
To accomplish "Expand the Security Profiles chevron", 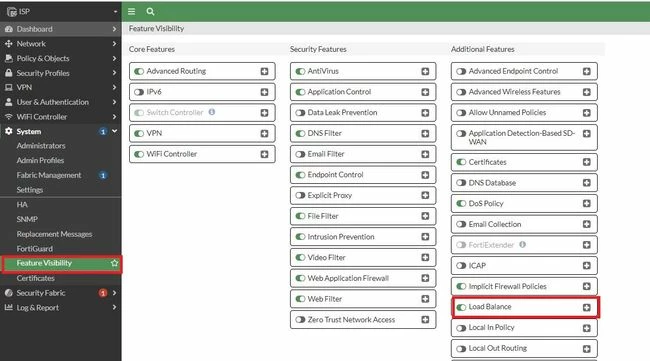I will point(114,73).
